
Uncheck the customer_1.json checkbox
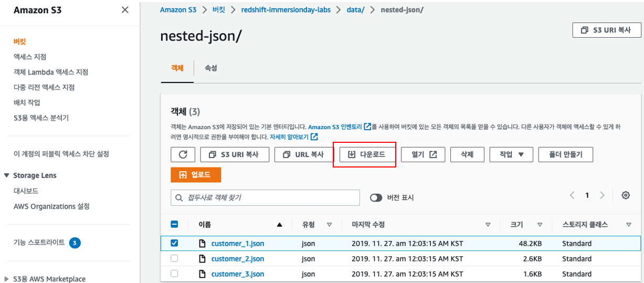click(175, 243)
